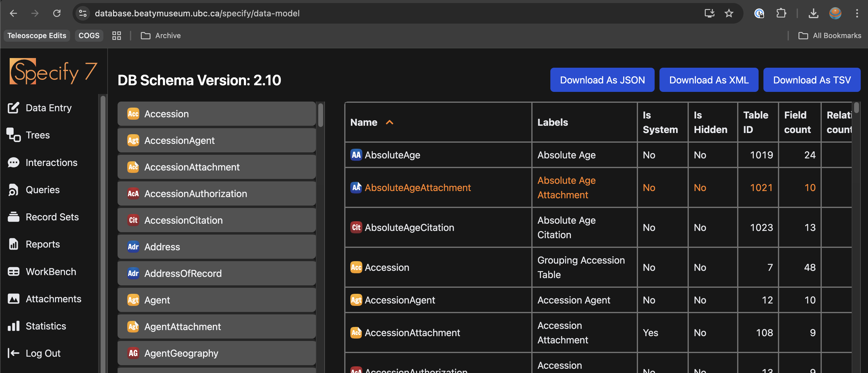Open the Archive bookmarks folder
868x373 pixels.
click(x=161, y=36)
